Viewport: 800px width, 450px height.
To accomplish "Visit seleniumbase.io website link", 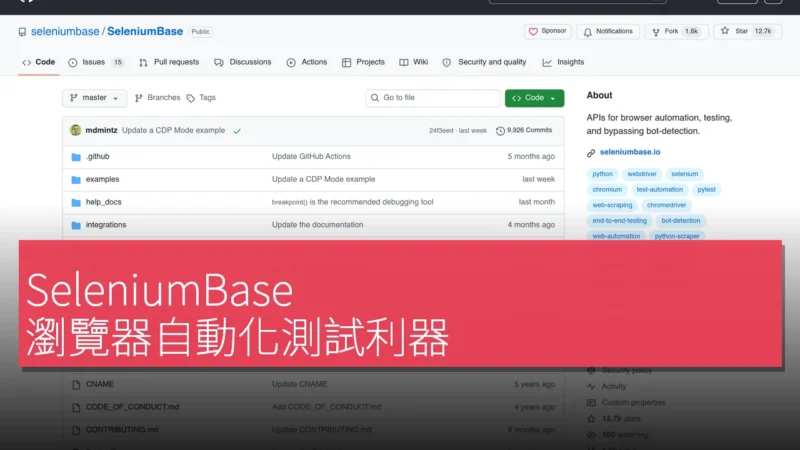I will tap(630, 152).
